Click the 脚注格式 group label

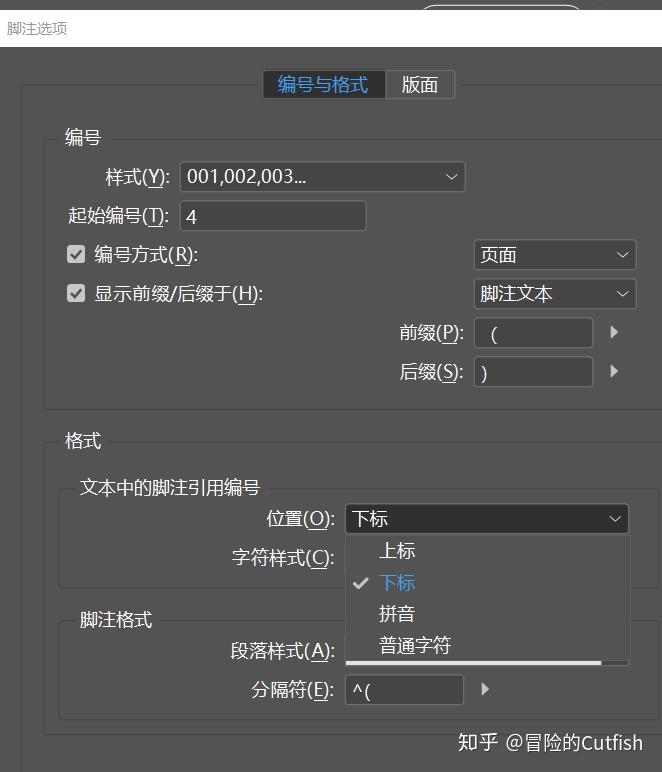pos(116,620)
